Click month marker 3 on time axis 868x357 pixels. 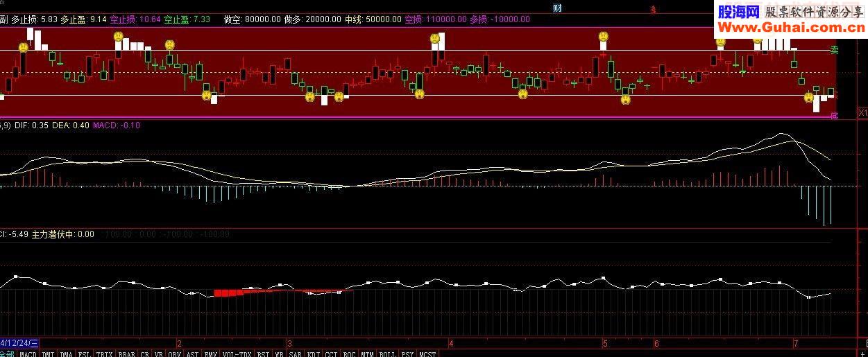click(289, 343)
